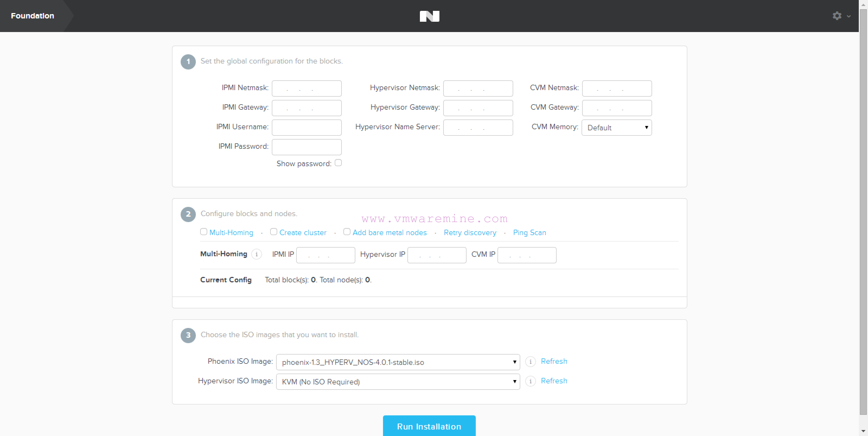This screenshot has height=436, width=868.
Task: Focus the IPMI Username field
Action: pyautogui.click(x=307, y=128)
